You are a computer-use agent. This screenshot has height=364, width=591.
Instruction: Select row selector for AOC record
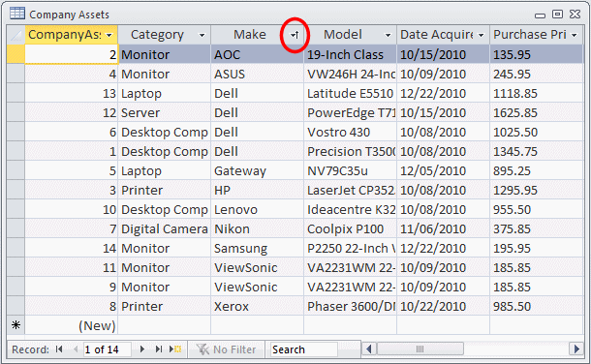tap(16, 54)
